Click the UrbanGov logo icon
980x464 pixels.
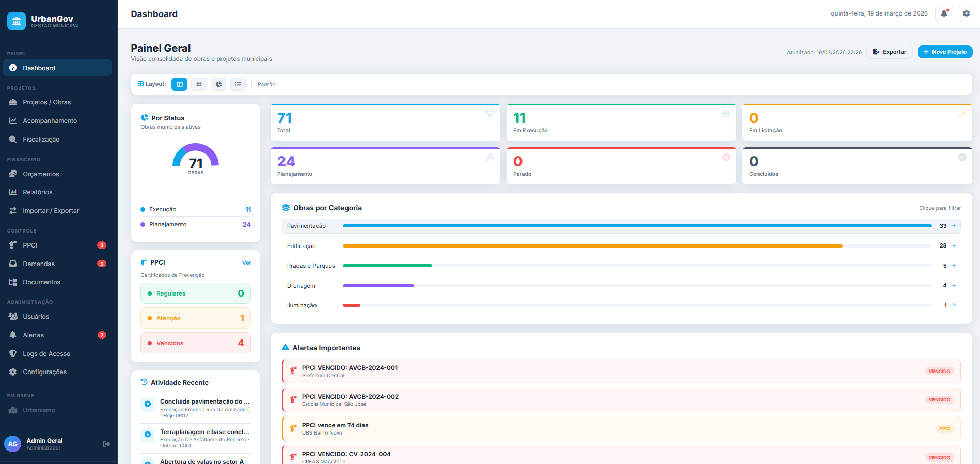click(x=17, y=21)
